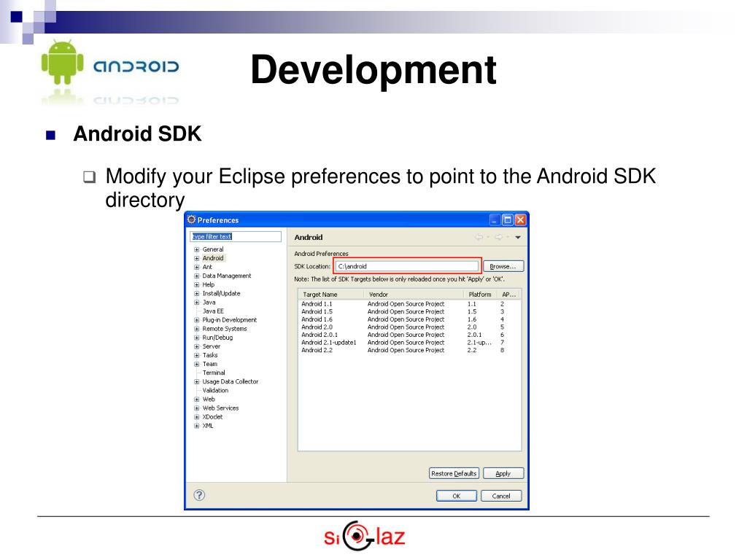Select the Android 1.1 target row
This screenshot has height=560, width=747.
coord(409,304)
